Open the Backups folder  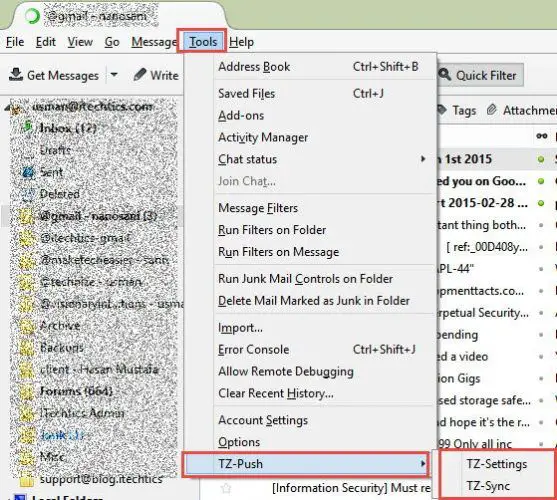(x=62, y=347)
